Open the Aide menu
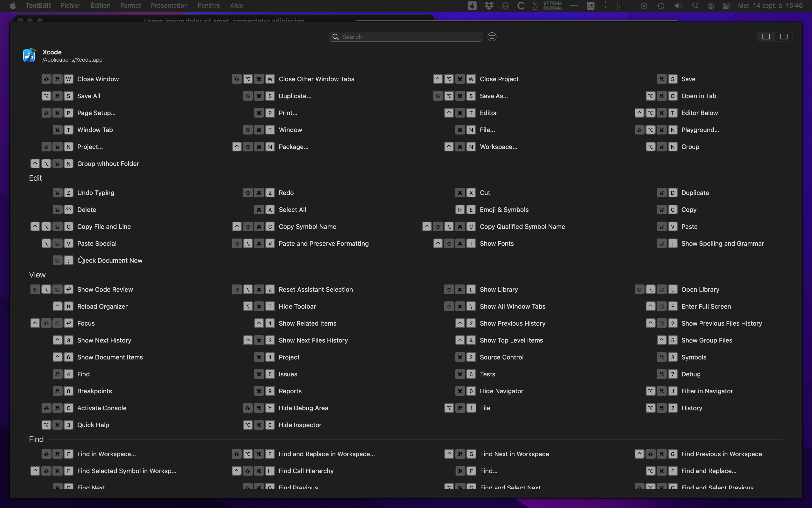Viewport: 812px width, 508px height. coord(237,6)
